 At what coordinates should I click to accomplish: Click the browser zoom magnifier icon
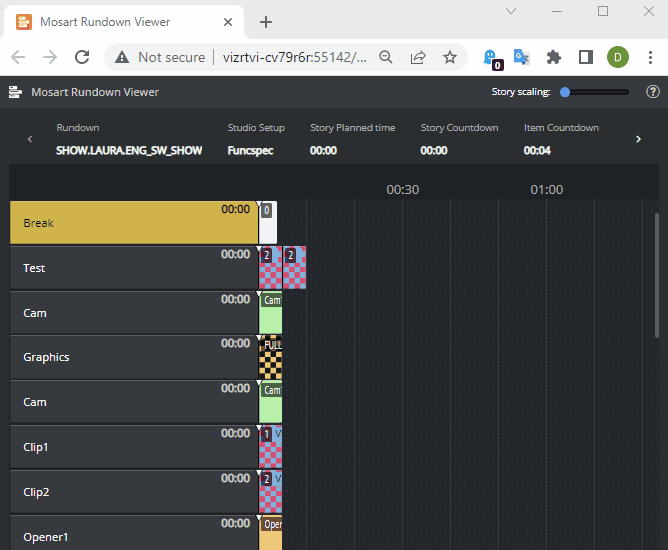coord(386,57)
